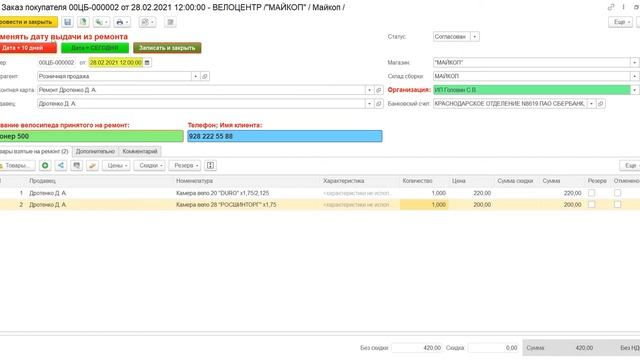Toggle Отменено checkbox for DURO row
The image size is (640, 360).
pyautogui.click(x=618, y=193)
